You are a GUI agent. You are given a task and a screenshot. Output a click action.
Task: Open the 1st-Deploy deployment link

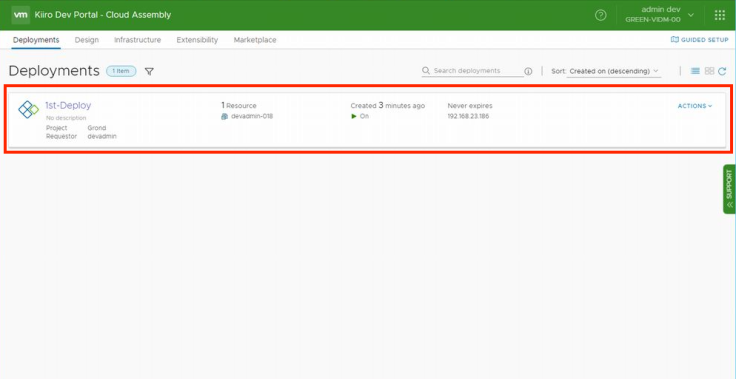(x=68, y=106)
